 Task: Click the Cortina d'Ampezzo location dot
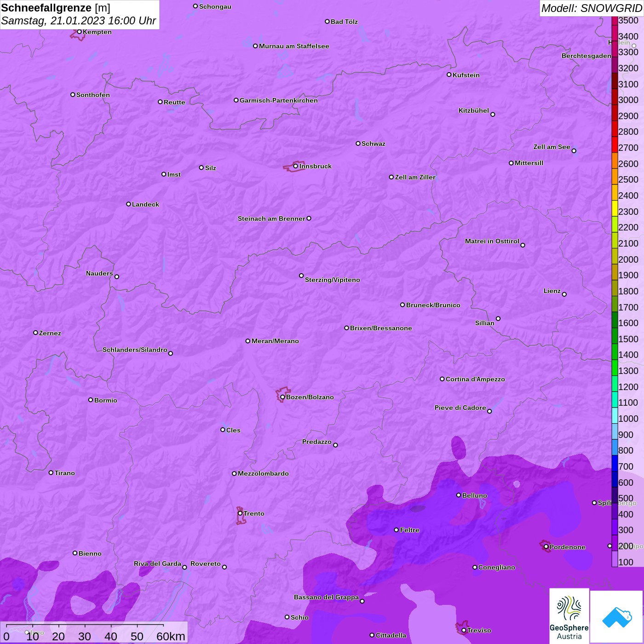(x=442, y=379)
